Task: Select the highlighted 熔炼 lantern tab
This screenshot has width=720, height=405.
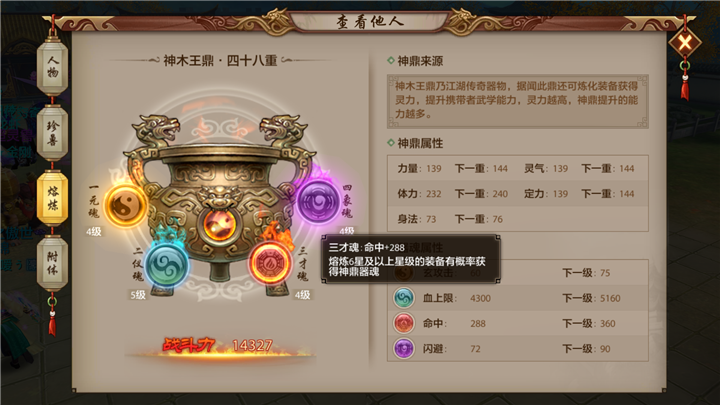Action: [x=52, y=198]
